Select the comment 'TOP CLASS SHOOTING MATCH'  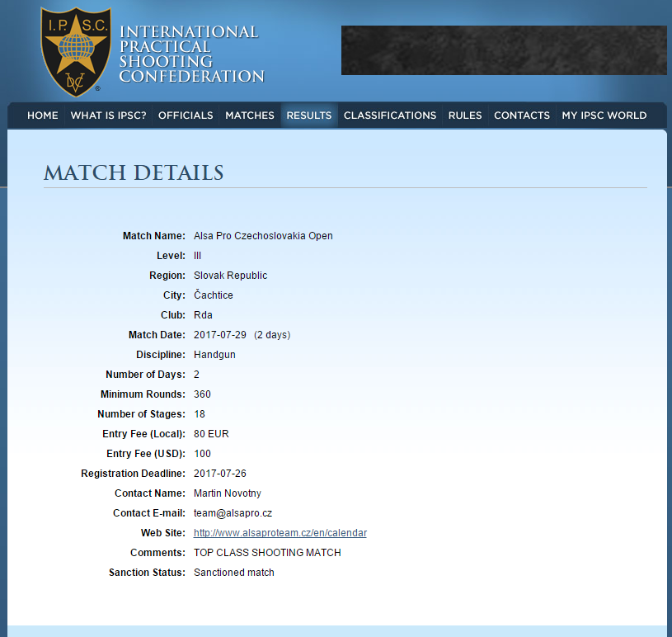tap(267, 553)
